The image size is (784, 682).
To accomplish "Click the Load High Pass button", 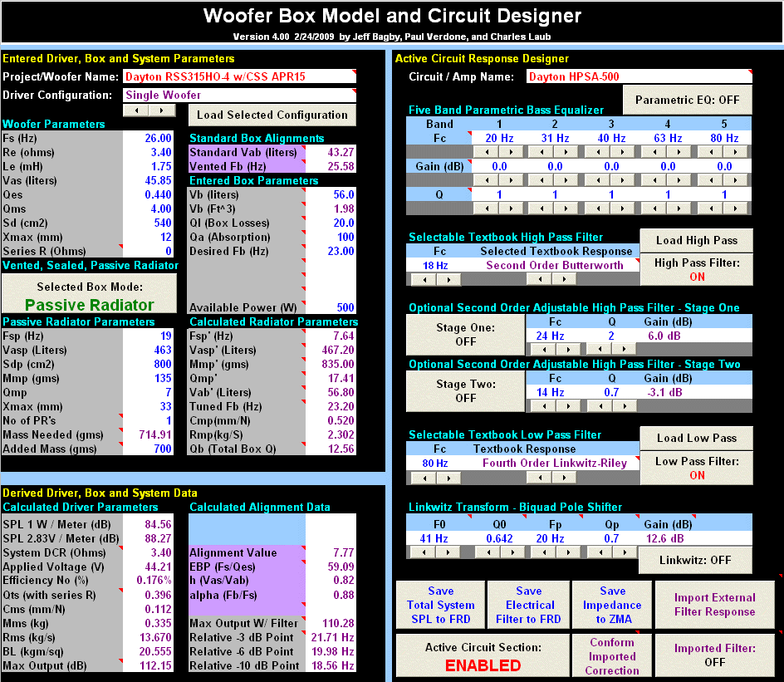I will coord(697,241).
